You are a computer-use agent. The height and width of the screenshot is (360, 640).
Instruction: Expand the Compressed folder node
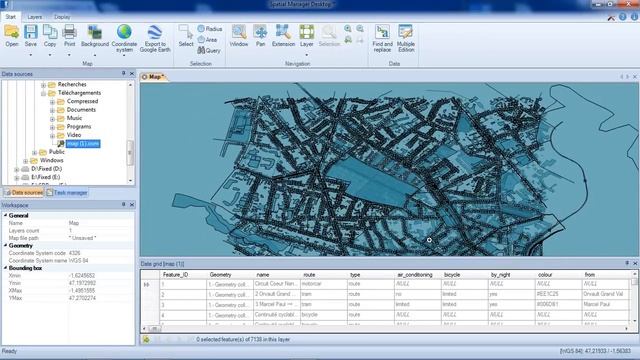(52, 102)
